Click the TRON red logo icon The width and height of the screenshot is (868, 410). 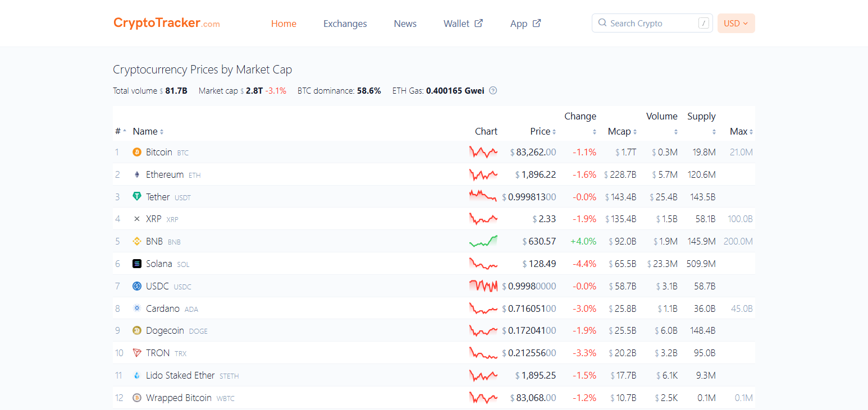136,353
